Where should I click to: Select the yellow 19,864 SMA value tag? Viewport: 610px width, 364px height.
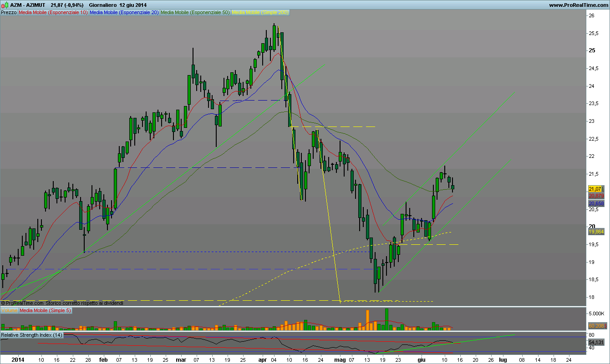coord(595,232)
